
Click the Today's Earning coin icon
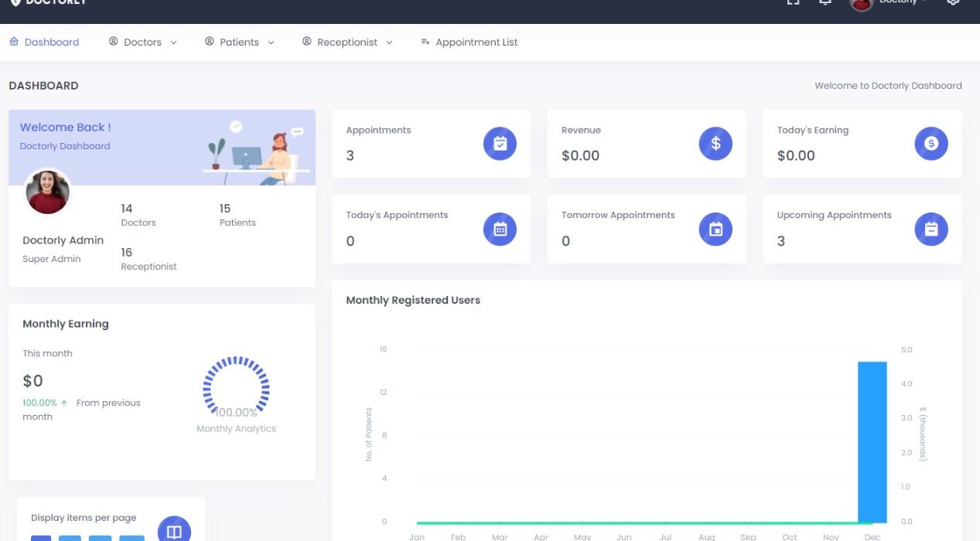tap(930, 144)
